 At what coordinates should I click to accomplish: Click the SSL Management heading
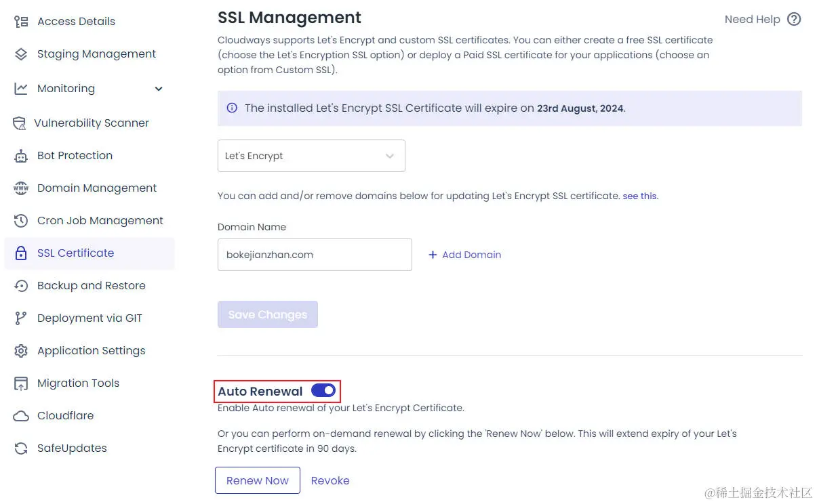(x=290, y=18)
